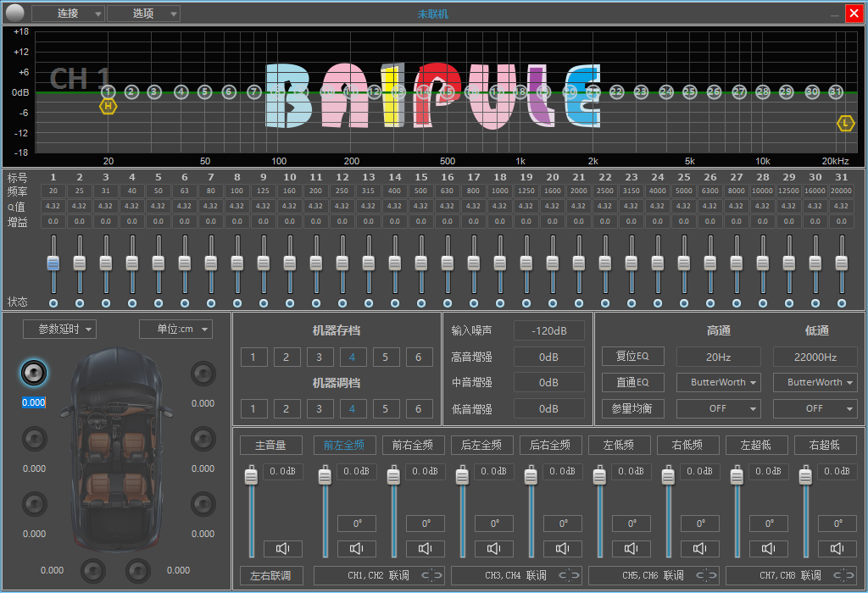Mute the 右超低 channel
Viewport: 868px width, 593px height.
point(837,548)
